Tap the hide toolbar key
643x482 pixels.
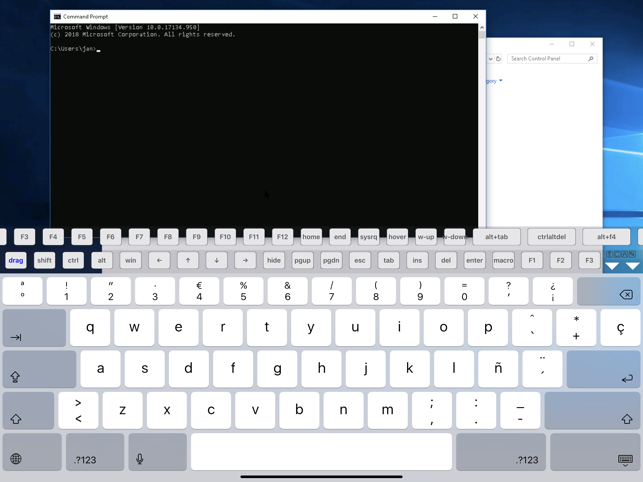point(274,260)
